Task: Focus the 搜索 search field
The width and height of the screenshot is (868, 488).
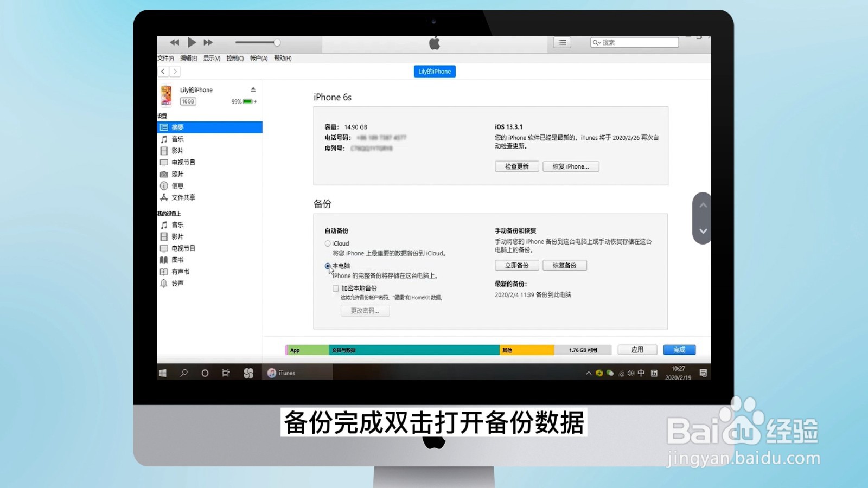Action: click(x=634, y=42)
